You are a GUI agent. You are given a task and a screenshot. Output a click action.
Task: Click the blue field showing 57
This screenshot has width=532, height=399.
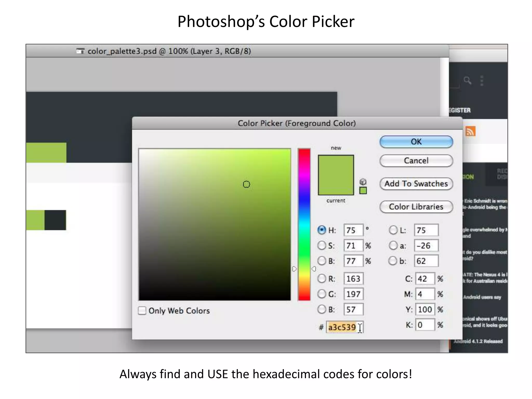click(353, 309)
